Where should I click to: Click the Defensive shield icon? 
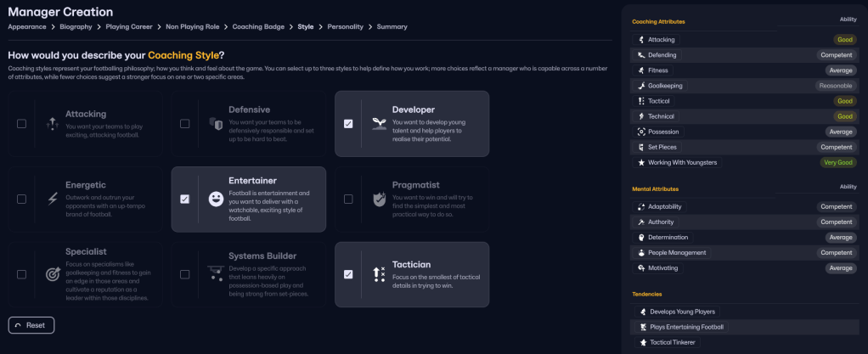[x=215, y=123]
